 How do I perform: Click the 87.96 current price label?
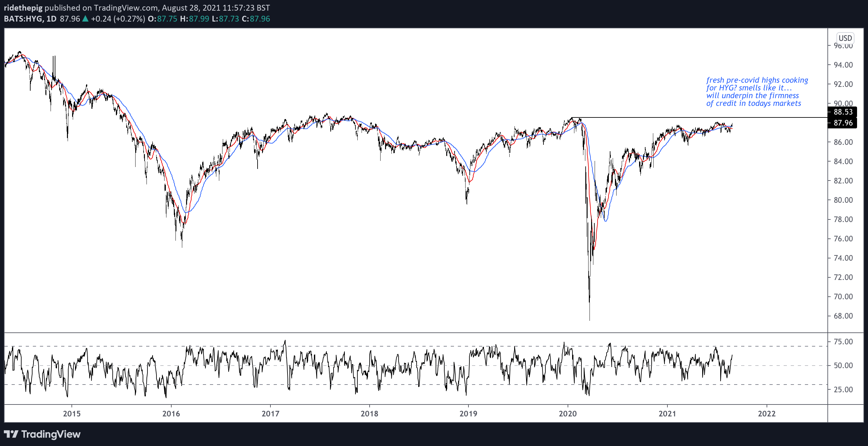[843, 123]
